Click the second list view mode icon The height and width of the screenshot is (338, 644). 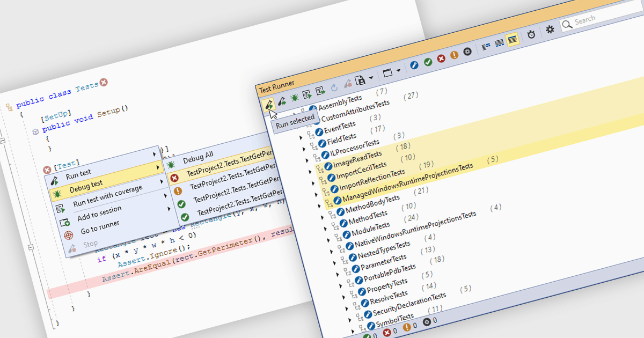tap(499, 42)
